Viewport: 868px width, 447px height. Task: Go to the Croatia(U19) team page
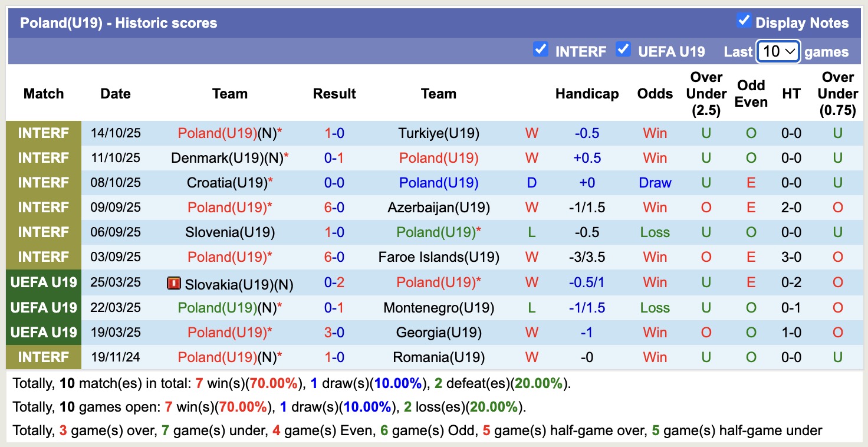coord(227,183)
